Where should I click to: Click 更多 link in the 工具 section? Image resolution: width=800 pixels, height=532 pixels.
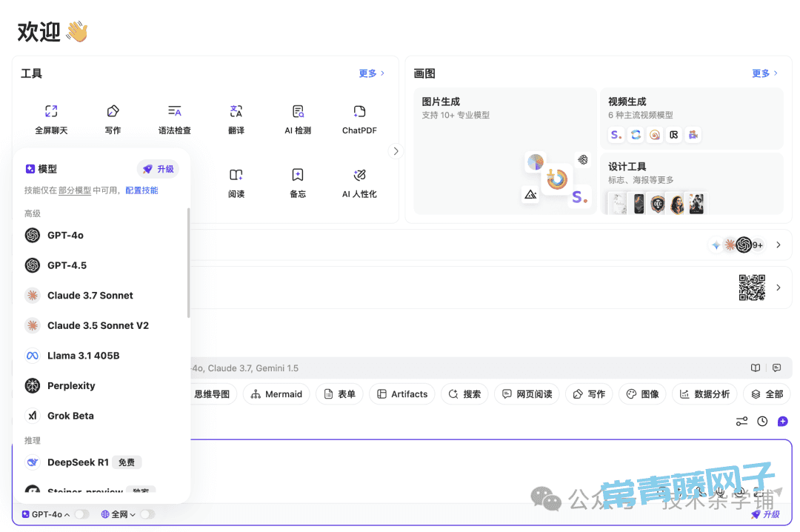click(x=371, y=73)
